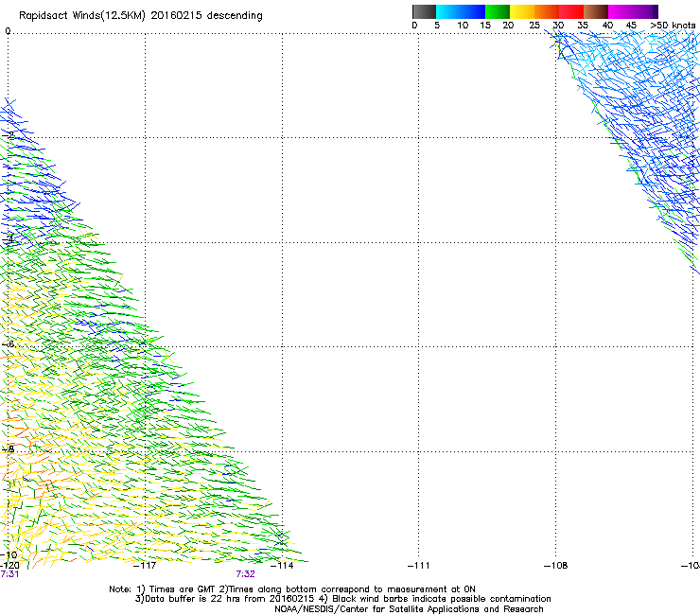The width and height of the screenshot is (700, 615).
Task: Click the '-111' longitude axis label
Action: click(419, 566)
